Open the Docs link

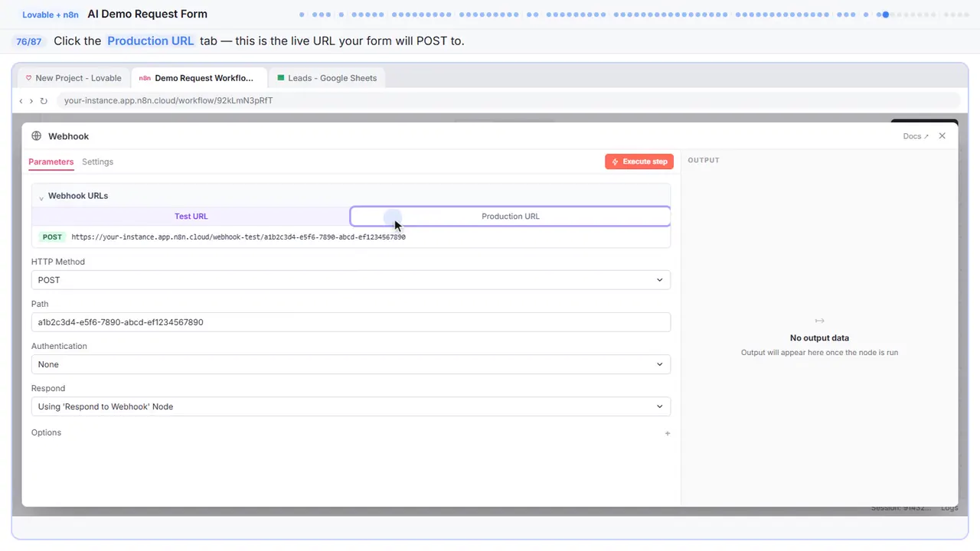pos(916,136)
